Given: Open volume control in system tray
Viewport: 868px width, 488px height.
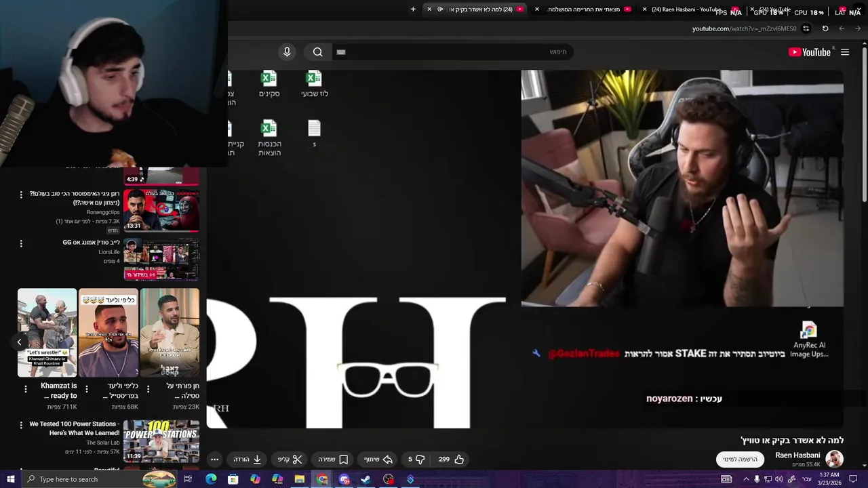Looking at the screenshot, I should 780,479.
